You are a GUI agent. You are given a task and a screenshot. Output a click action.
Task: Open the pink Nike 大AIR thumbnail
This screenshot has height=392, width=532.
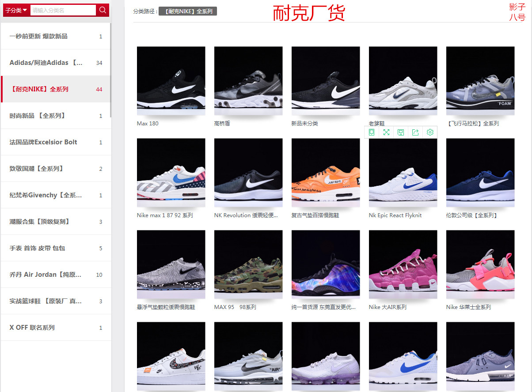click(x=403, y=264)
